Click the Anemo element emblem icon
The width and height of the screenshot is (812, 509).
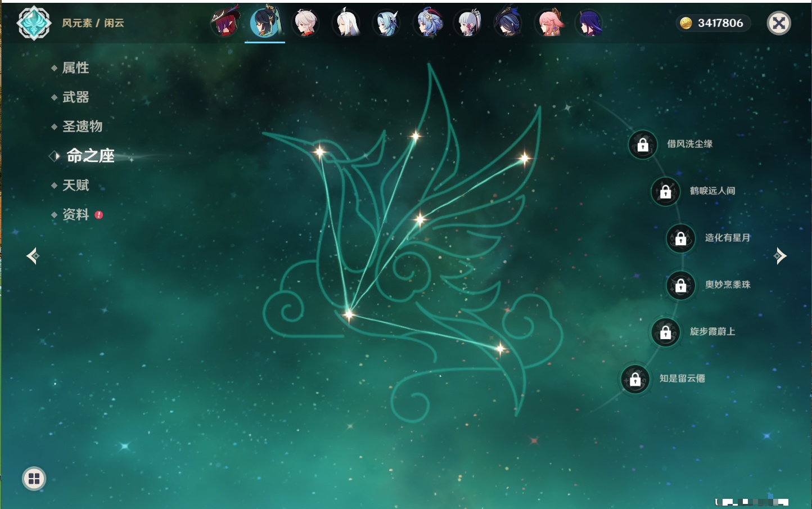pos(34,23)
